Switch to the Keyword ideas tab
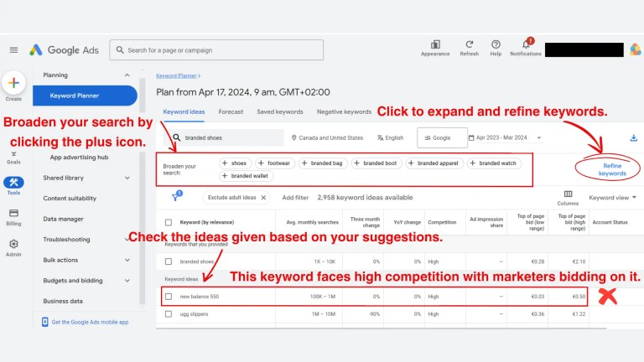The height and width of the screenshot is (362, 644). (x=184, y=111)
